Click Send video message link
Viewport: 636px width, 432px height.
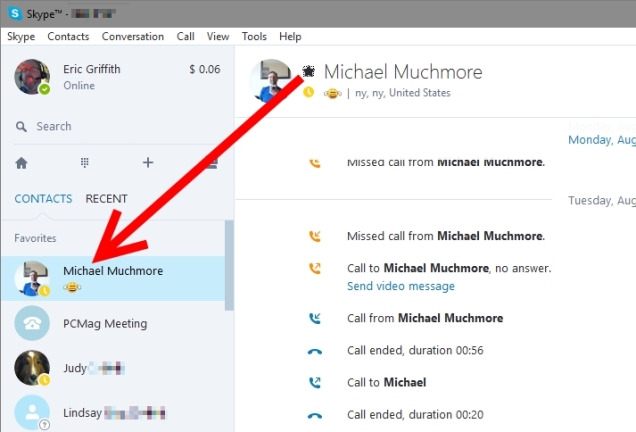pyautogui.click(x=401, y=286)
